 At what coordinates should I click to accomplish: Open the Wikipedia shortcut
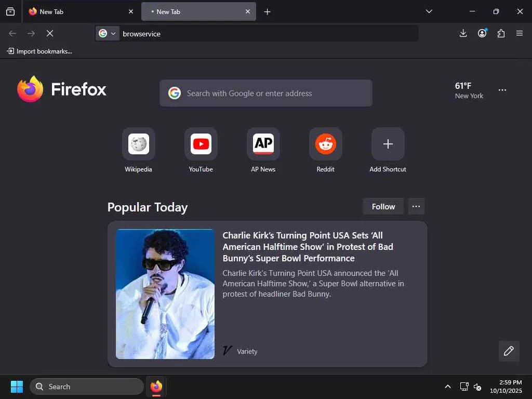(x=138, y=150)
